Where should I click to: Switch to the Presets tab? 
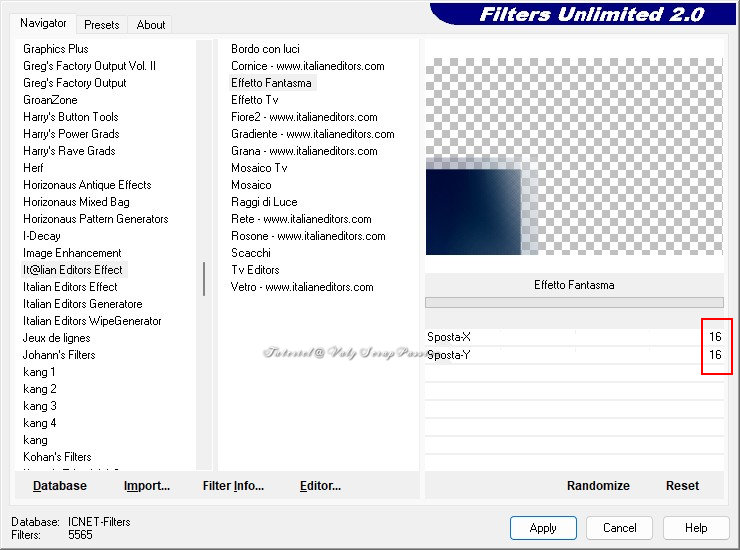(x=101, y=25)
